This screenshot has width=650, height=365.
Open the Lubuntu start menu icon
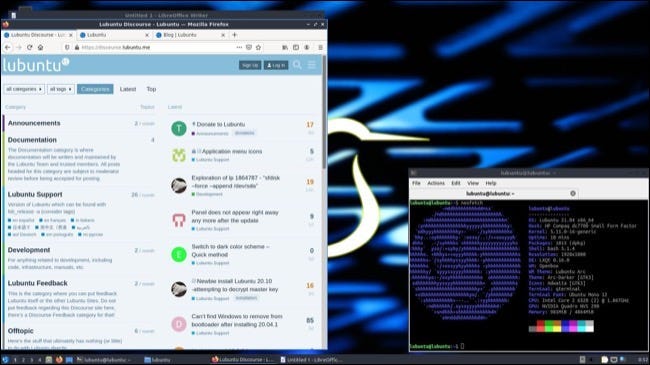[x=5, y=360]
